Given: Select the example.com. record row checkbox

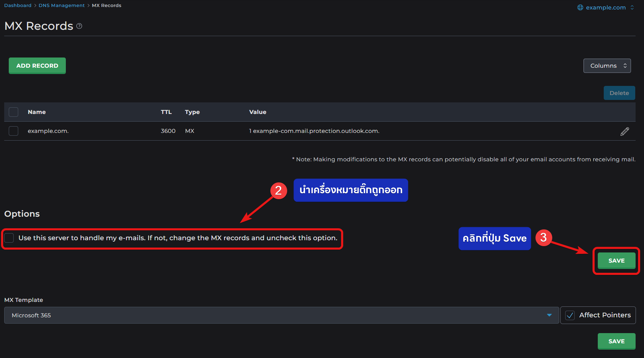Looking at the screenshot, I should pos(14,131).
